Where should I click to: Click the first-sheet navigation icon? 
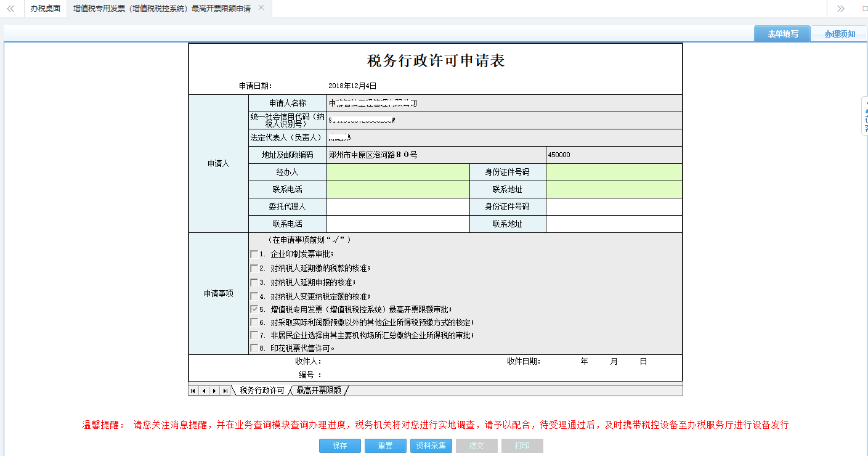click(193, 390)
